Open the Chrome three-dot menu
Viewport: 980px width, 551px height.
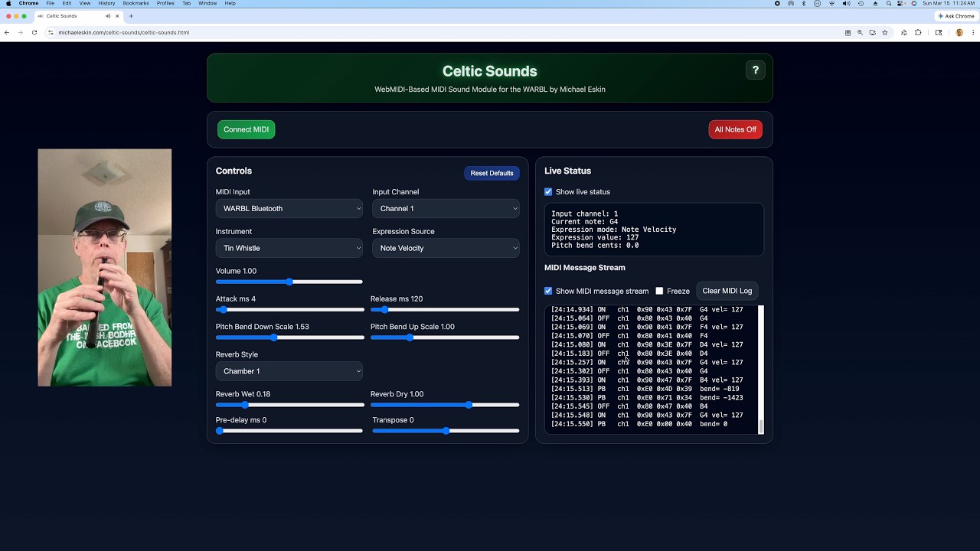973,33
